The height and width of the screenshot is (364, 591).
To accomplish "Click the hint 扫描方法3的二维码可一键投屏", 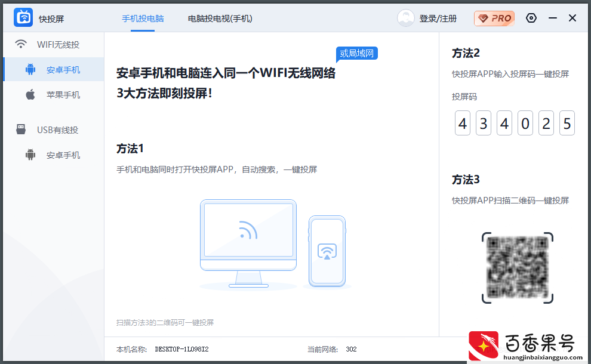I will click(x=165, y=323).
